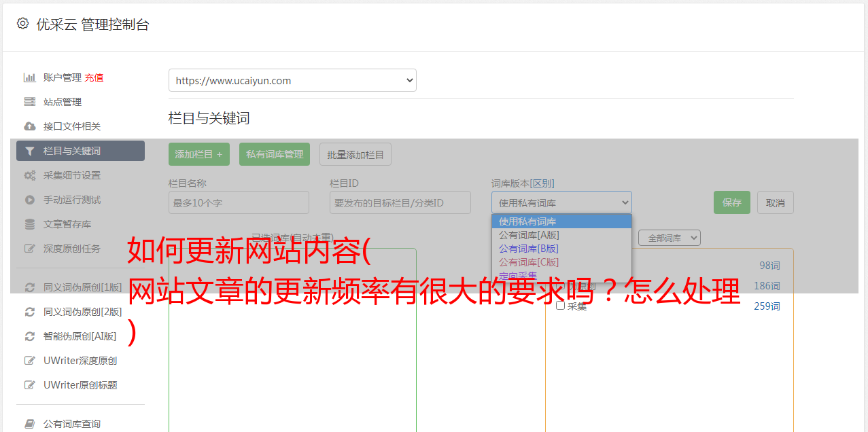Viewport: 868px width, 432px height.
Task: Click the refresh icon for 同义词伪原创[2版]
Action: click(29, 312)
